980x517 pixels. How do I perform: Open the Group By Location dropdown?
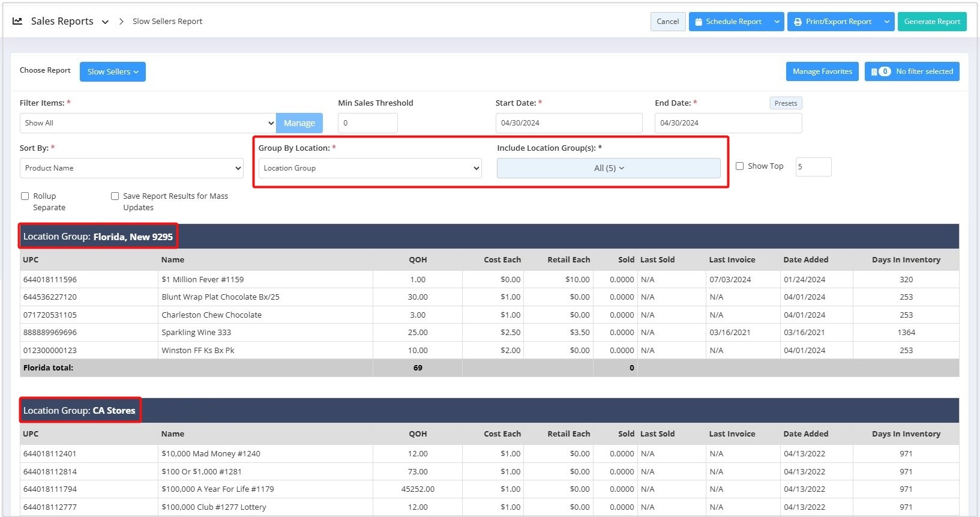370,168
